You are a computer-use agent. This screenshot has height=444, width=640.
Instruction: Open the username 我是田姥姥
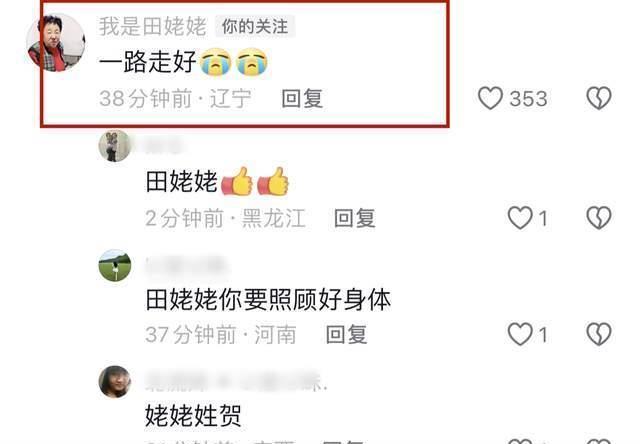pos(153,27)
